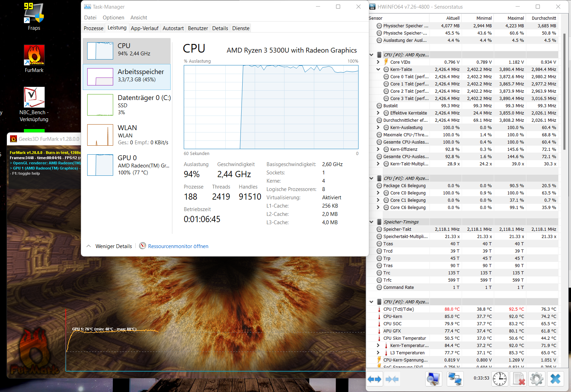Image resolution: width=571 pixels, height=392 pixels.
Task: Expand the Effektive Kerntakte row
Action: click(378, 113)
